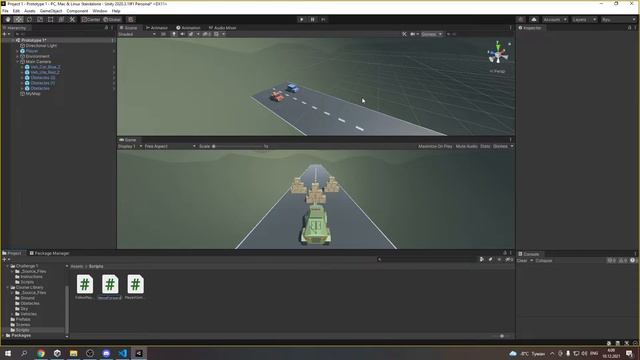
Task: Click the Hierarchy add plus button
Action: 4,34
